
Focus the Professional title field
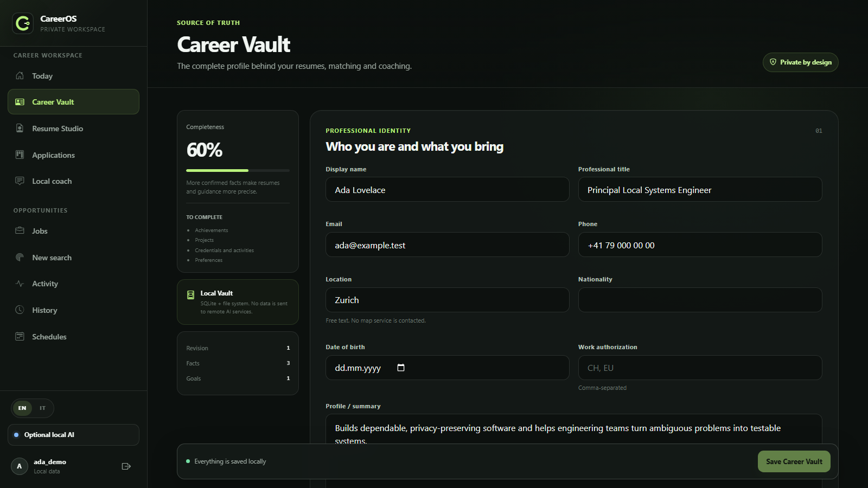coord(700,190)
